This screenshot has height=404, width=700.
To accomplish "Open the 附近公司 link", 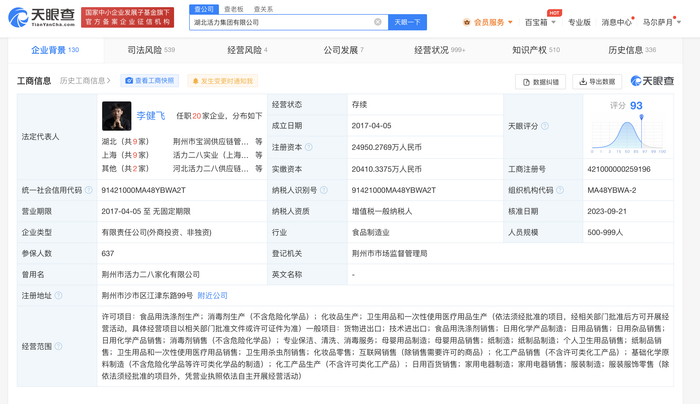I will pos(212,296).
